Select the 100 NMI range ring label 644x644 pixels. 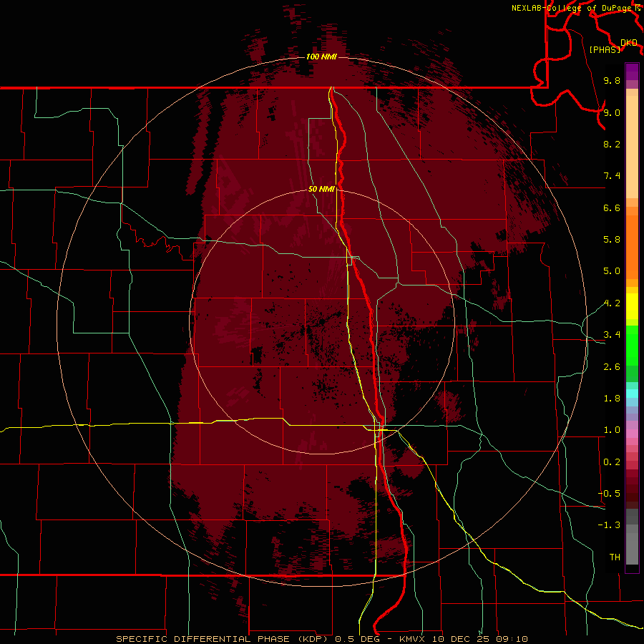pyautogui.click(x=321, y=57)
